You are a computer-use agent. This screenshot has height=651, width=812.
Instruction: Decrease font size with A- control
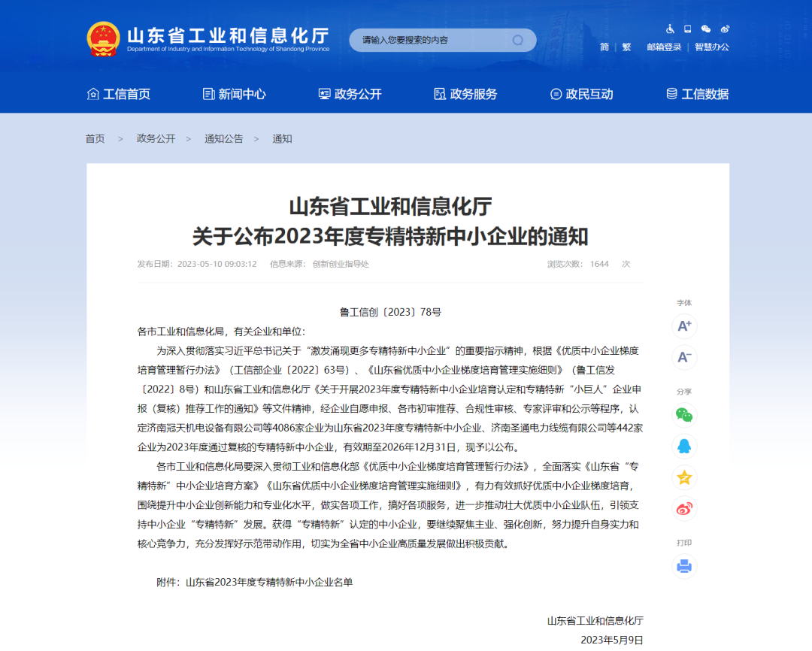point(684,358)
